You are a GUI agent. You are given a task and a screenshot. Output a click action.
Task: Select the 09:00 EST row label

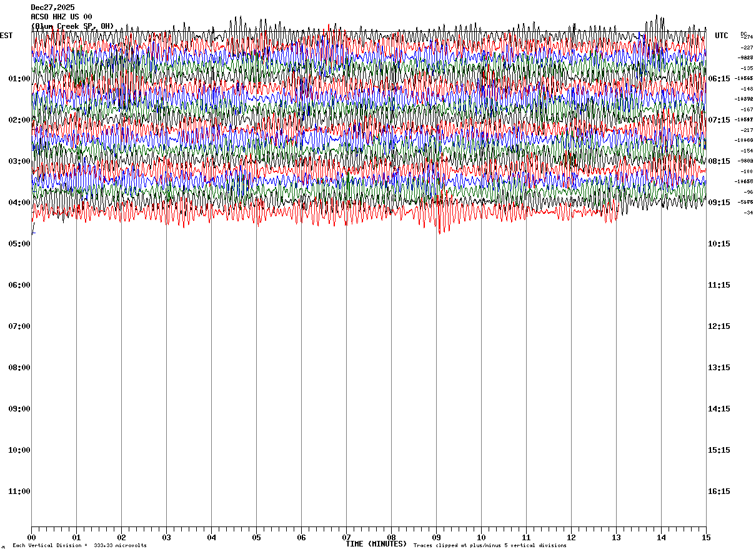[19, 409]
